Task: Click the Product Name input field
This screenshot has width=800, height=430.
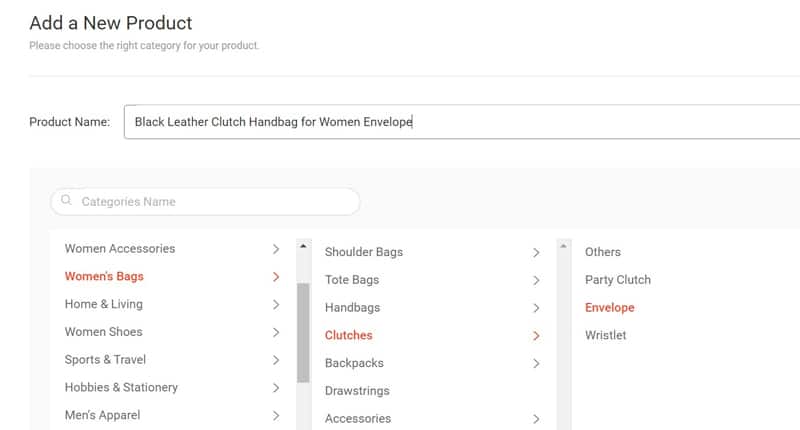Action: (x=460, y=122)
